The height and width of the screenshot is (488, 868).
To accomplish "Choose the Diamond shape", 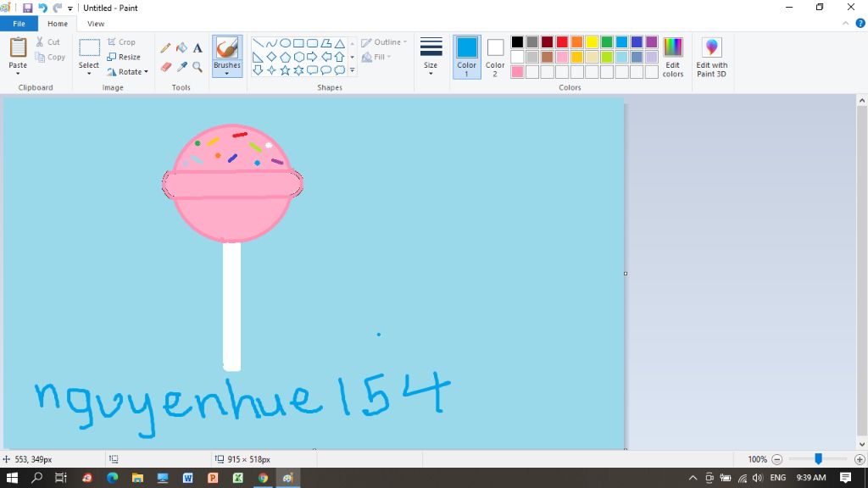I will (x=271, y=57).
